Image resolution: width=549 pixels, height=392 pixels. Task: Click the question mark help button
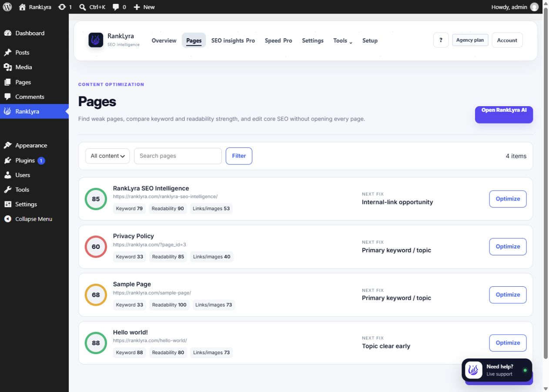click(x=441, y=40)
